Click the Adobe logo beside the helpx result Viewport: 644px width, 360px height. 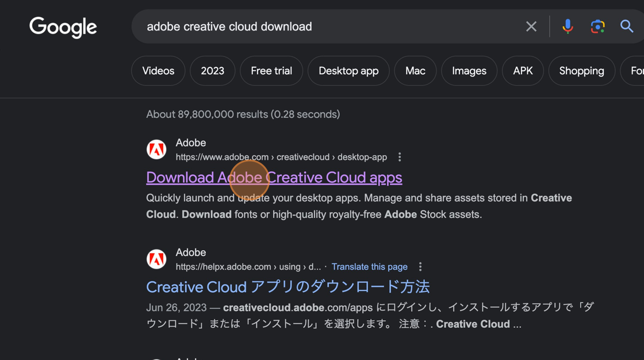[x=156, y=259]
